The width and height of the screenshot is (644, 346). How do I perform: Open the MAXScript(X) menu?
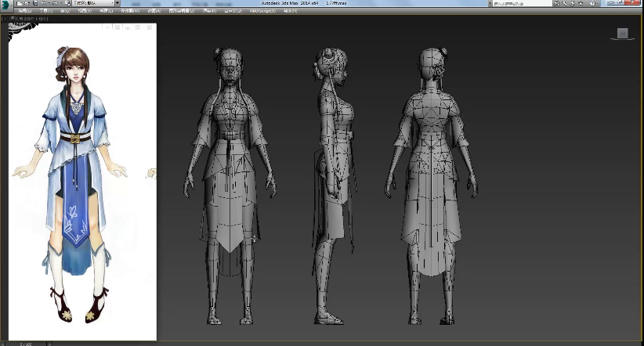coord(262,11)
